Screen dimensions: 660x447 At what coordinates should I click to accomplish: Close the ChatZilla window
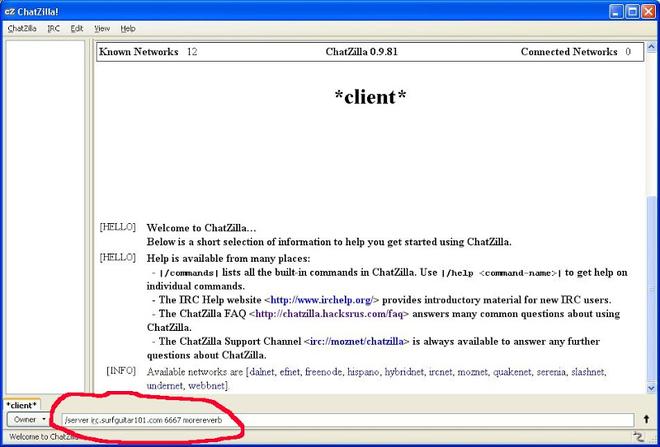click(x=649, y=11)
